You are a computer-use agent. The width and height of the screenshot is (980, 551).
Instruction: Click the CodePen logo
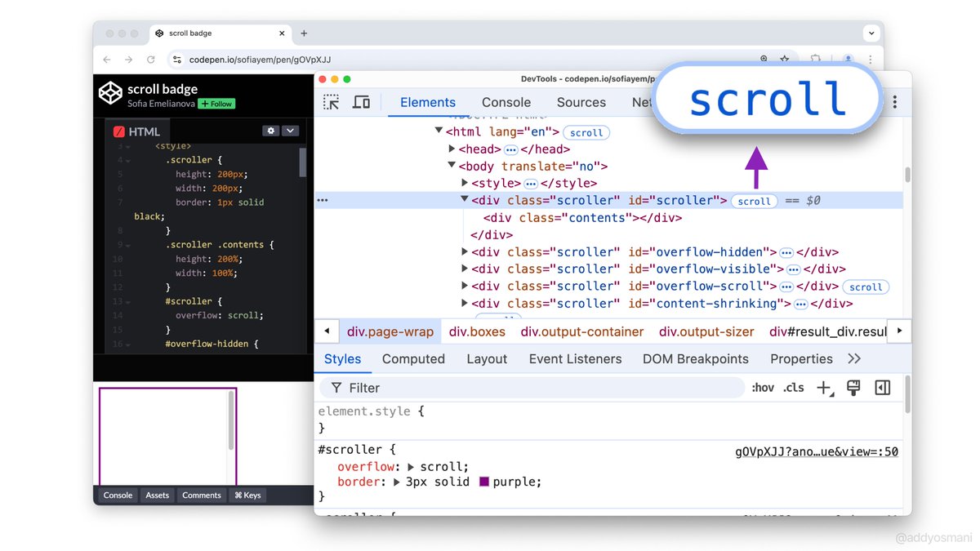point(110,93)
